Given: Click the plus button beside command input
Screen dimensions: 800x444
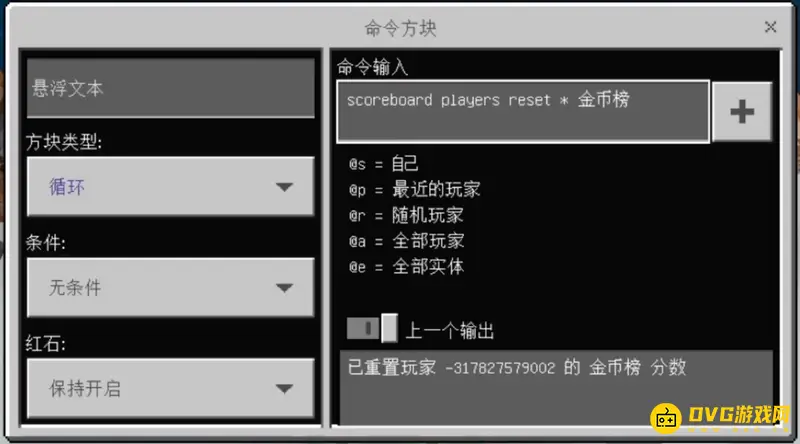Looking at the screenshot, I should pyautogui.click(x=742, y=112).
